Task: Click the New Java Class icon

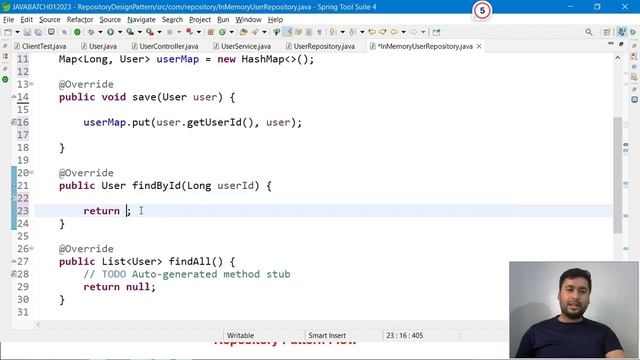Action: click(x=222, y=32)
